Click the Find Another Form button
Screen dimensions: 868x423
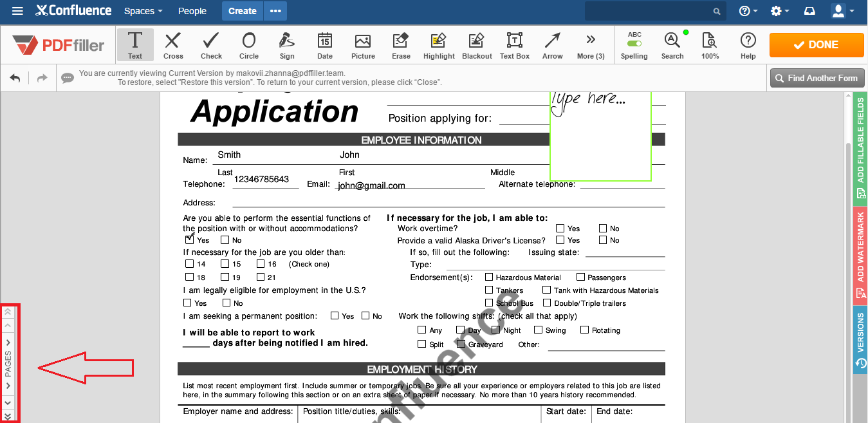817,78
